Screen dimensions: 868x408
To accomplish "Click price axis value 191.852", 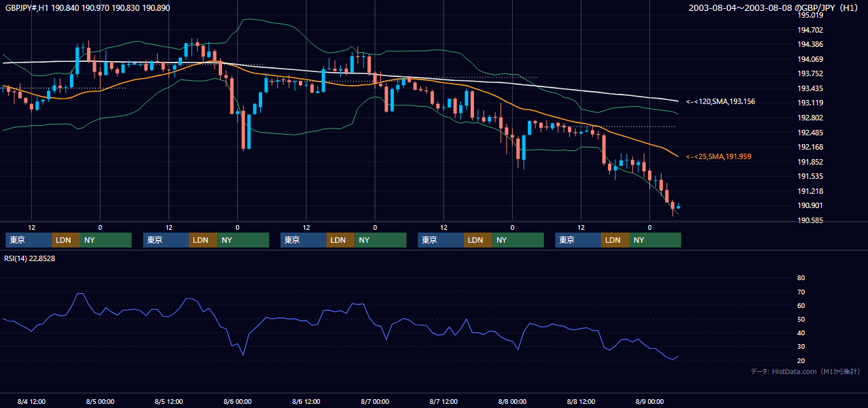I will tap(810, 162).
